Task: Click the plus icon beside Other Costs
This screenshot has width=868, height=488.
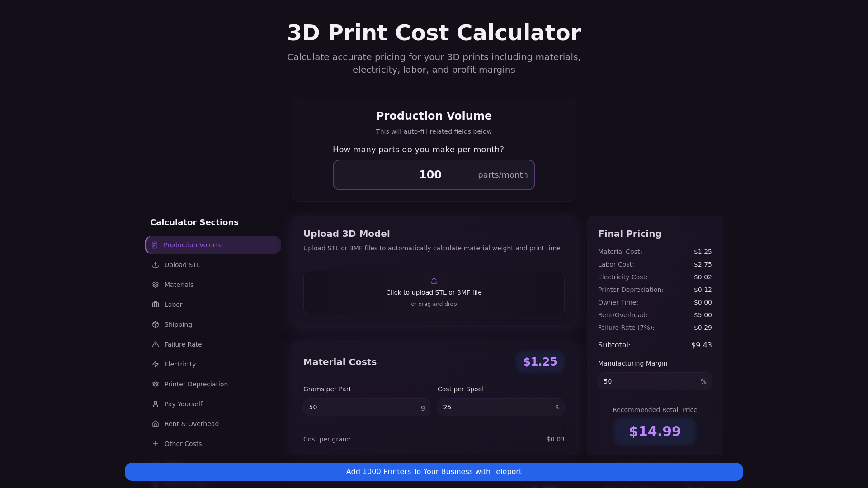Action: (x=156, y=444)
